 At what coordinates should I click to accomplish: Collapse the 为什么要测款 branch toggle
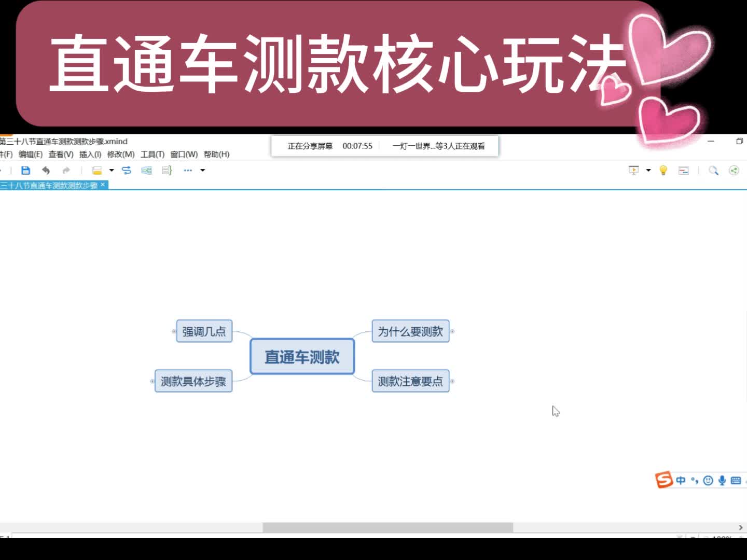coord(452,331)
